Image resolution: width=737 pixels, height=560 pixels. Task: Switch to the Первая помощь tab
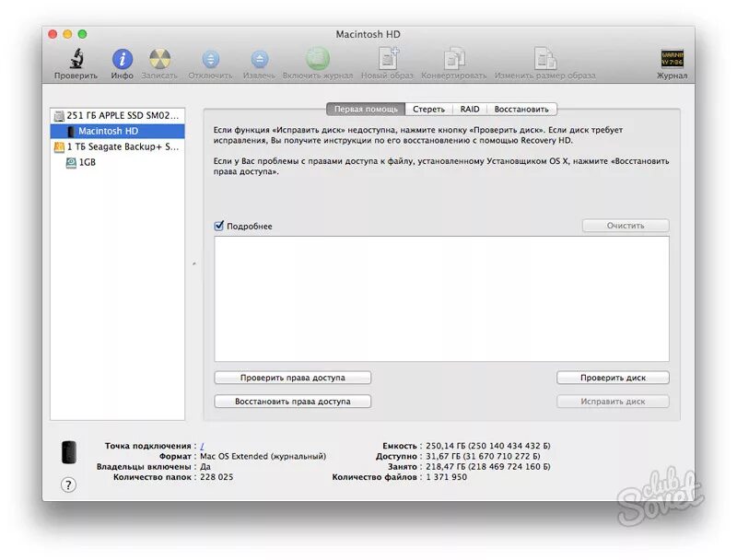click(x=366, y=109)
